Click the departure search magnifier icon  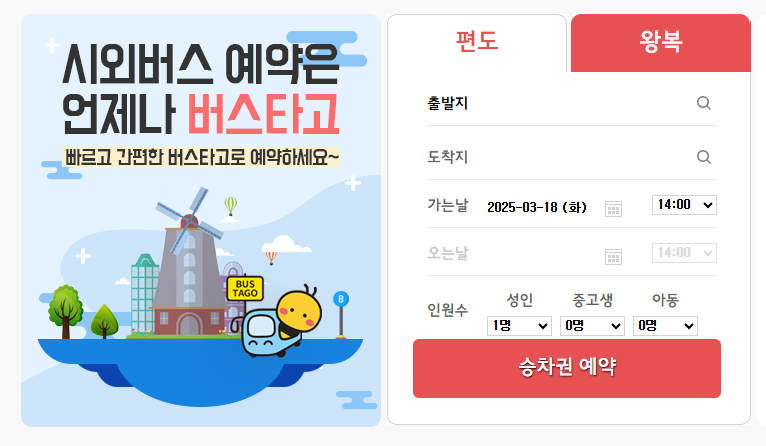(703, 103)
